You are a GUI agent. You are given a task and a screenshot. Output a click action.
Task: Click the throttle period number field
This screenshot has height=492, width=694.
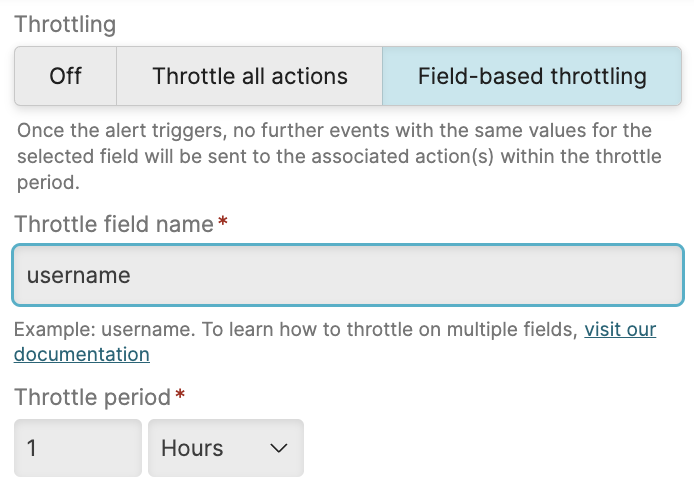[x=77, y=448]
